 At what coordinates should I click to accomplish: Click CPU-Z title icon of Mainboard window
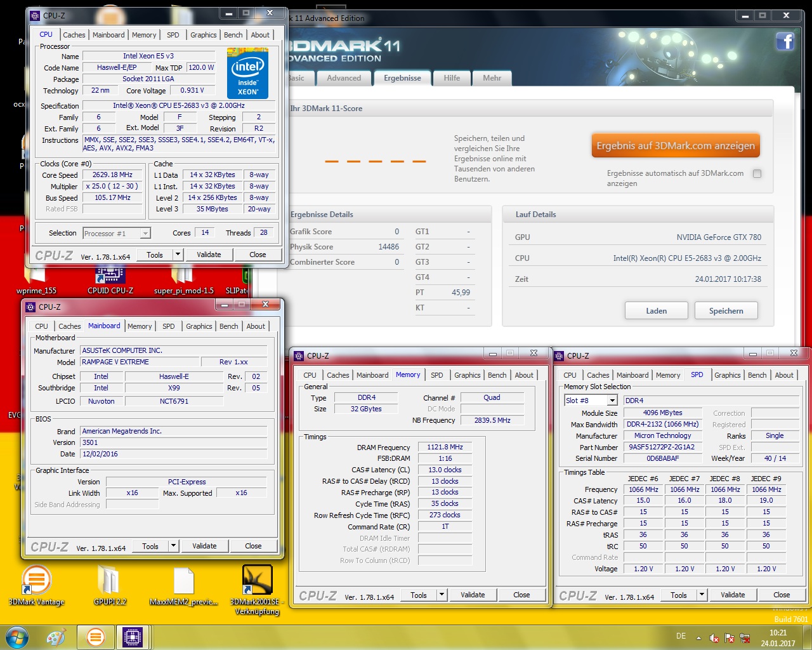tap(30, 307)
